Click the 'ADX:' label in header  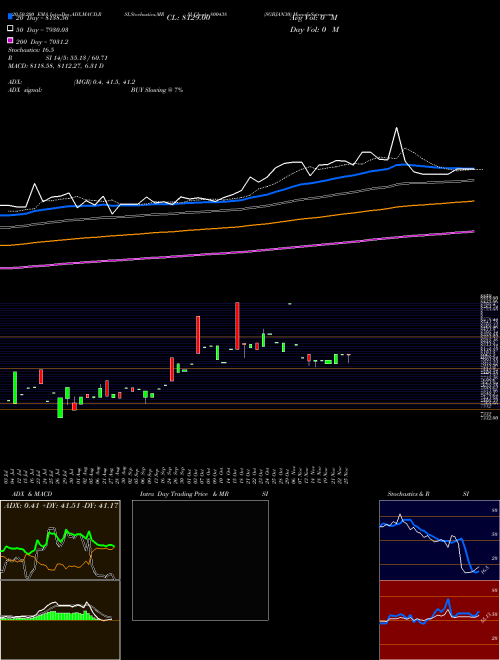pos(15,82)
